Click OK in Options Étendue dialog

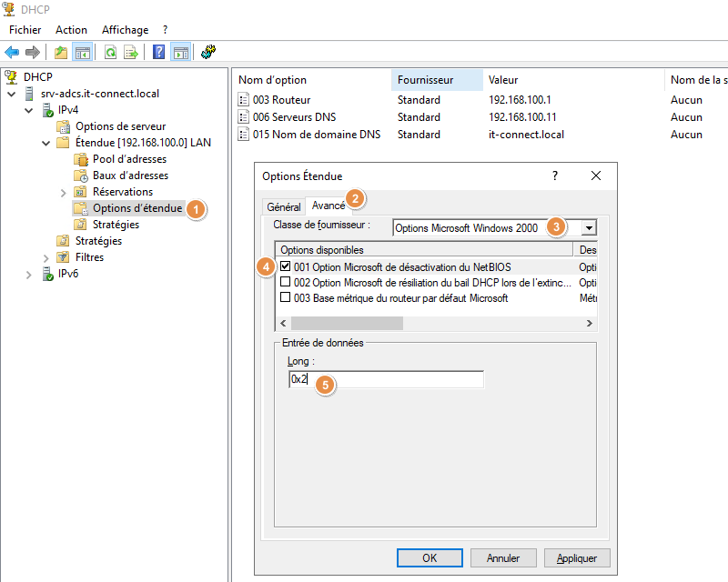pyautogui.click(x=430, y=557)
